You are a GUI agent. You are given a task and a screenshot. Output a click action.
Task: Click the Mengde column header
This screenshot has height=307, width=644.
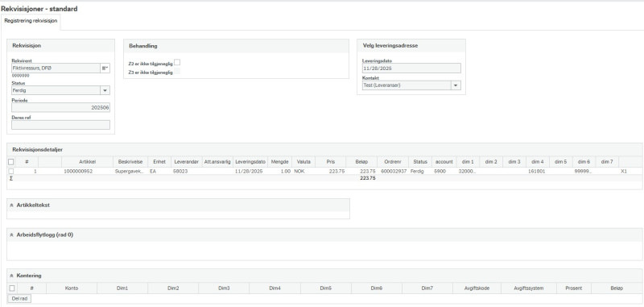pyautogui.click(x=280, y=162)
